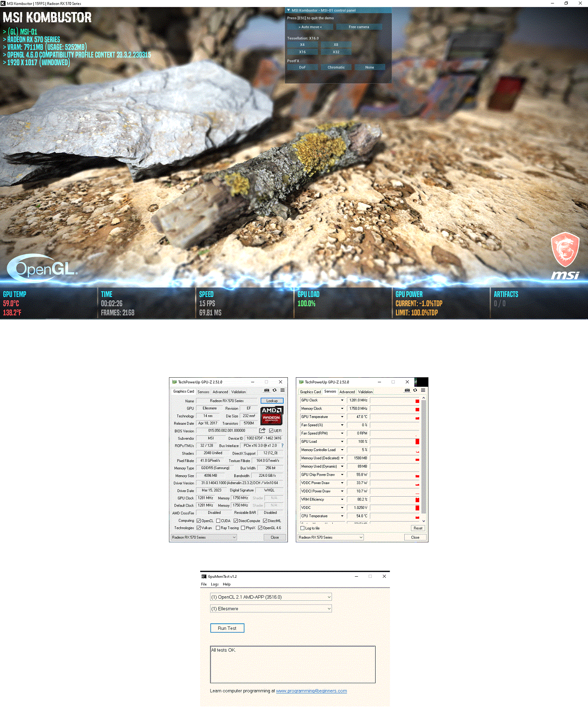
Task: Toggle the OpenCL checkbox
Action: 199,521
